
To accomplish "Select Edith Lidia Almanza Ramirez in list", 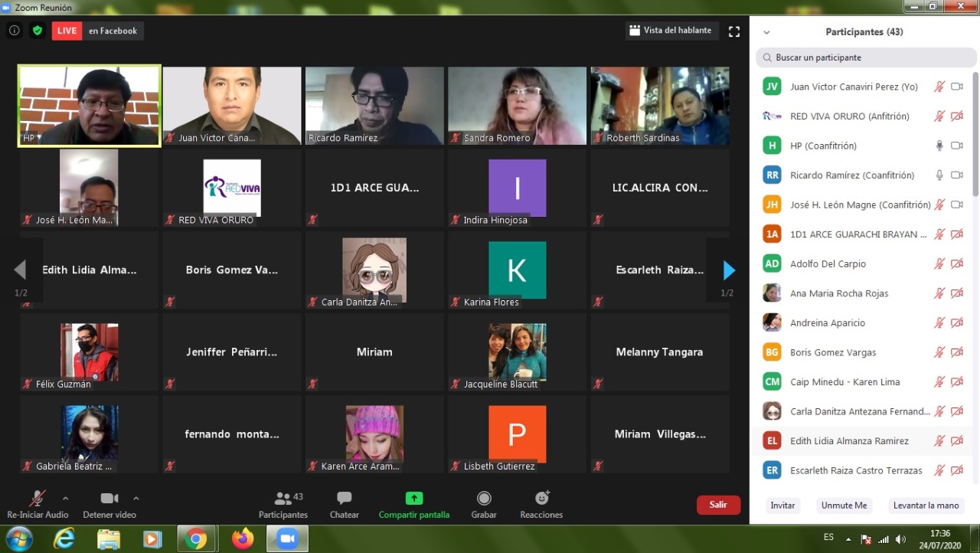I will pyautogui.click(x=863, y=440).
